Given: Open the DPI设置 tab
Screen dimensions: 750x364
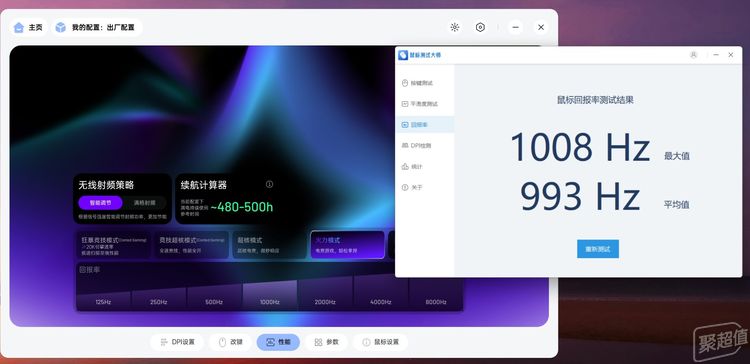Looking at the screenshot, I should [x=177, y=342].
